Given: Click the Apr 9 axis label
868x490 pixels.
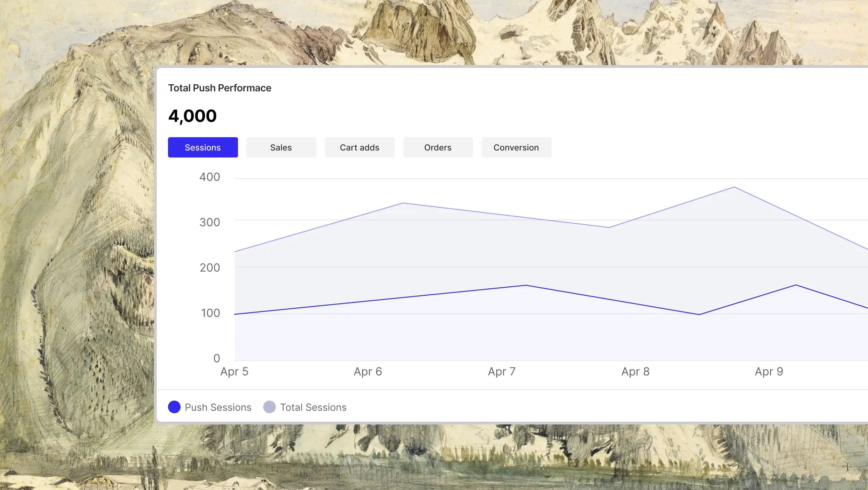Looking at the screenshot, I should pos(769,371).
